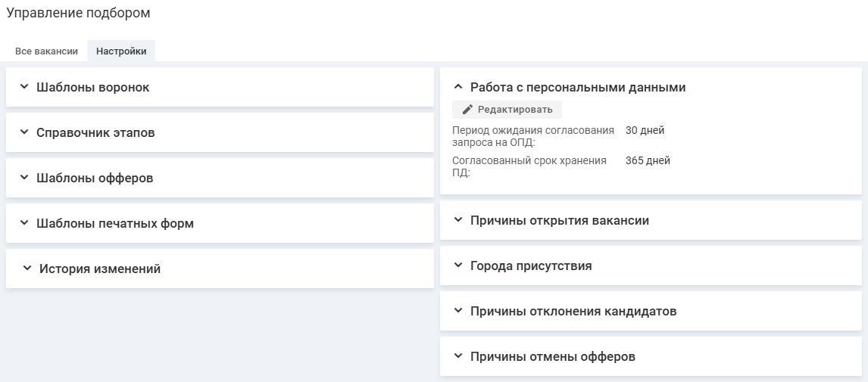Click the chevron beside Шаблоны воронок
Image resolution: width=868 pixels, height=382 pixels.
click(x=24, y=87)
